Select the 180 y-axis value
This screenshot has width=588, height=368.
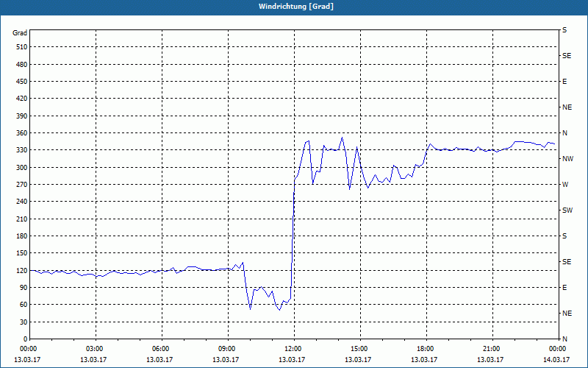22,236
